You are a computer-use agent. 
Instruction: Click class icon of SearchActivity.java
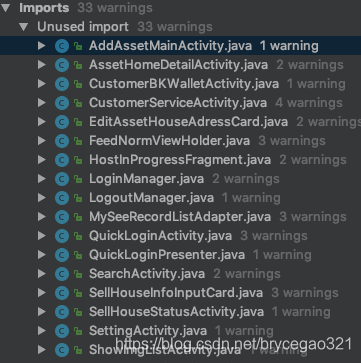pos(62,274)
